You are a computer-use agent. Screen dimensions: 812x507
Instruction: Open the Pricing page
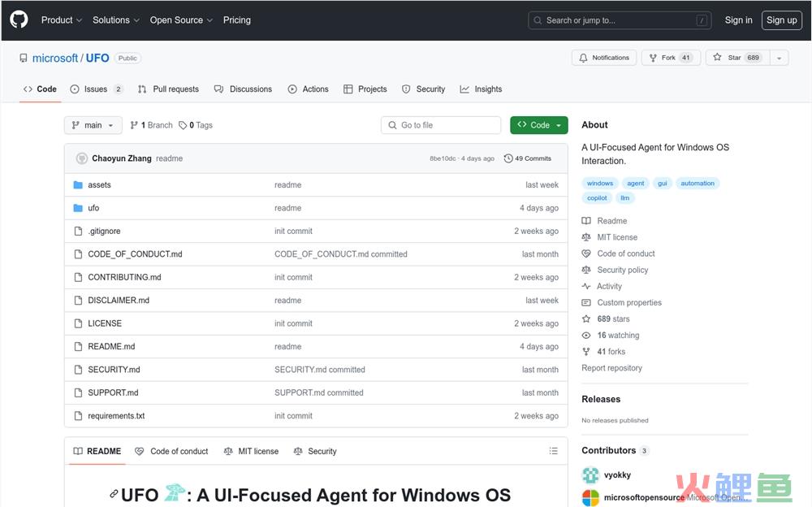pos(236,19)
